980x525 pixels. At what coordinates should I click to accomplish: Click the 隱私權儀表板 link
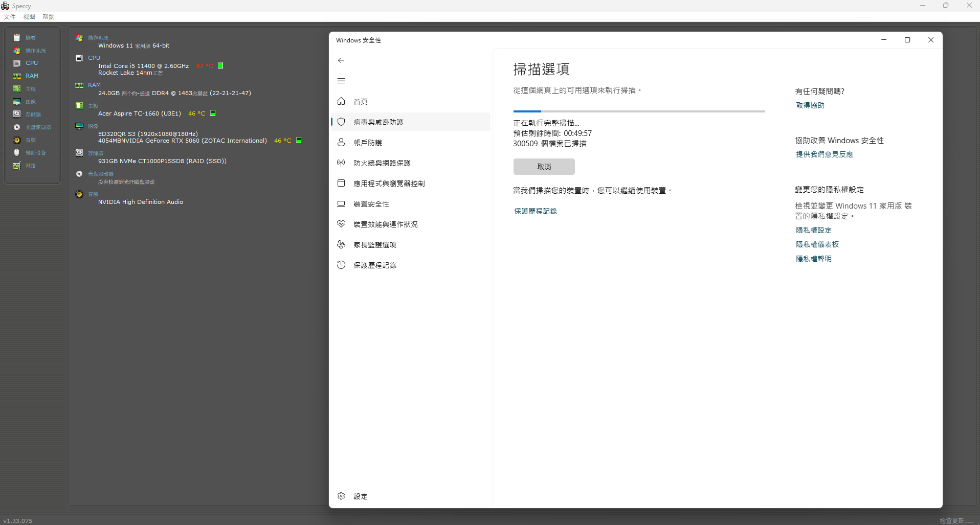pos(817,244)
